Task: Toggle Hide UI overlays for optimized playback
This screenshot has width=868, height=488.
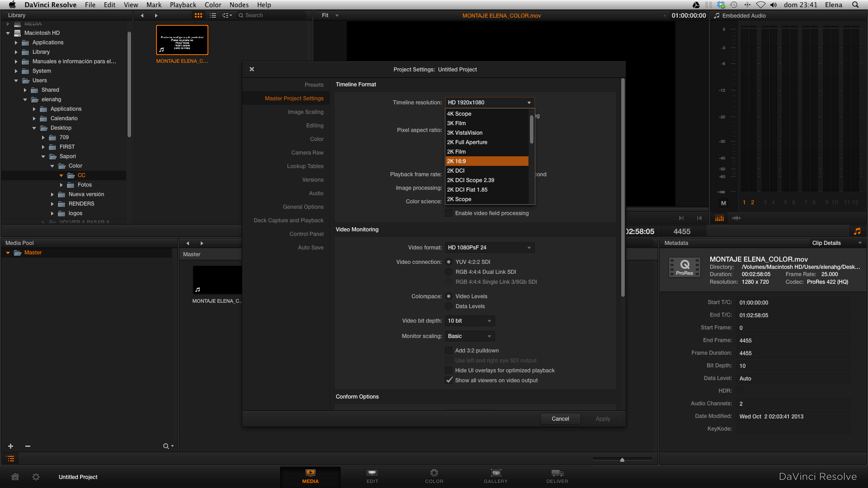Action: pyautogui.click(x=449, y=371)
